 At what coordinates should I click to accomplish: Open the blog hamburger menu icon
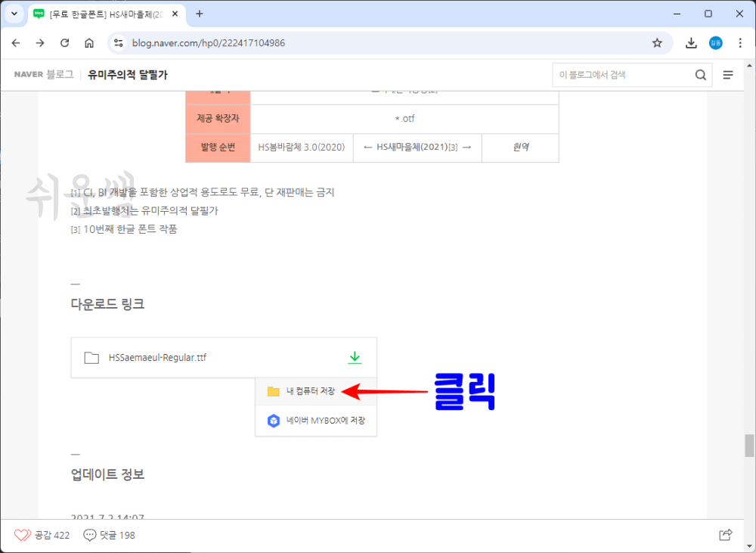point(728,74)
